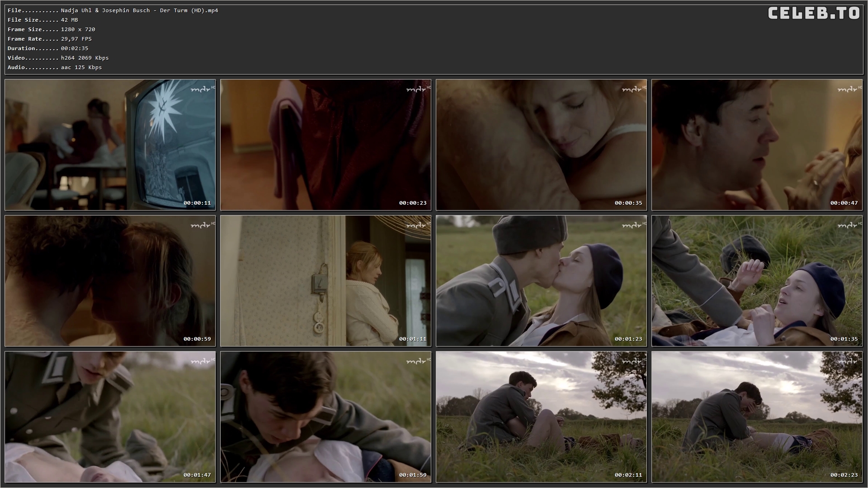Click the mdr logo in first thumbnail
The height and width of the screenshot is (488, 868).
pos(201,89)
